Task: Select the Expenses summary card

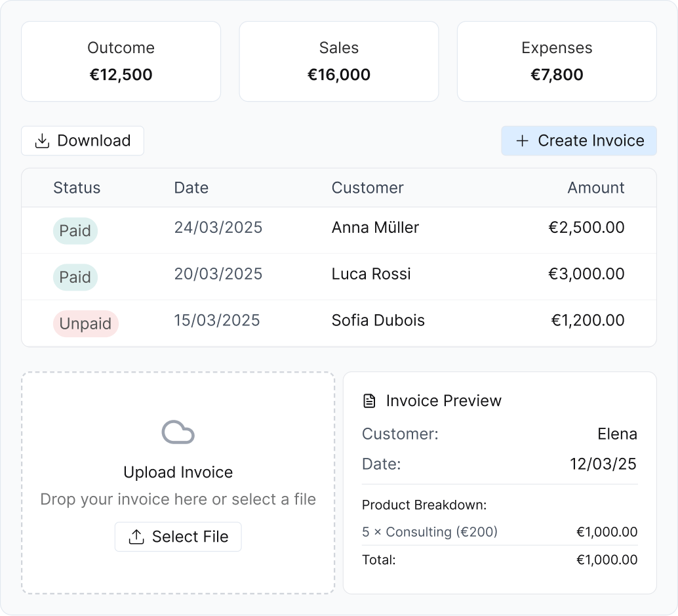Action: [x=556, y=61]
